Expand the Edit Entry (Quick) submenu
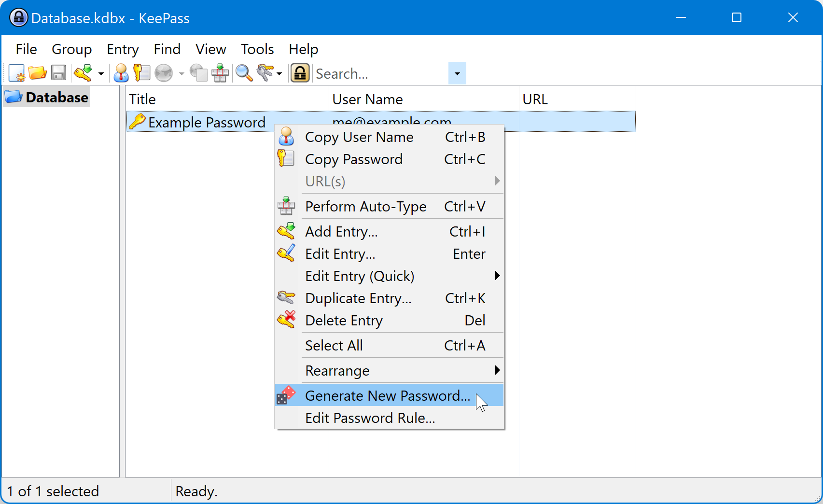This screenshot has width=823, height=504. pos(390,276)
